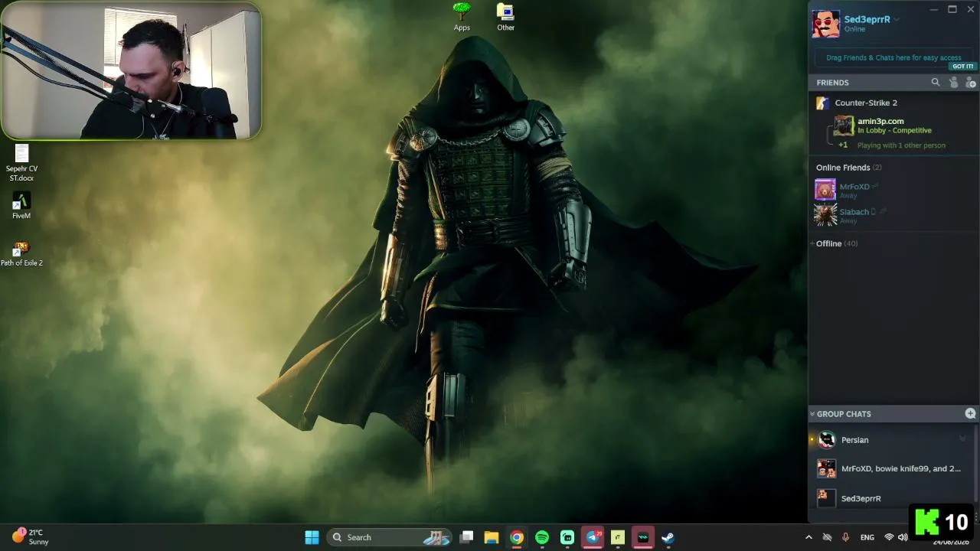980x551 pixels.
Task: Open the microphone tray icon
Action: [845, 537]
